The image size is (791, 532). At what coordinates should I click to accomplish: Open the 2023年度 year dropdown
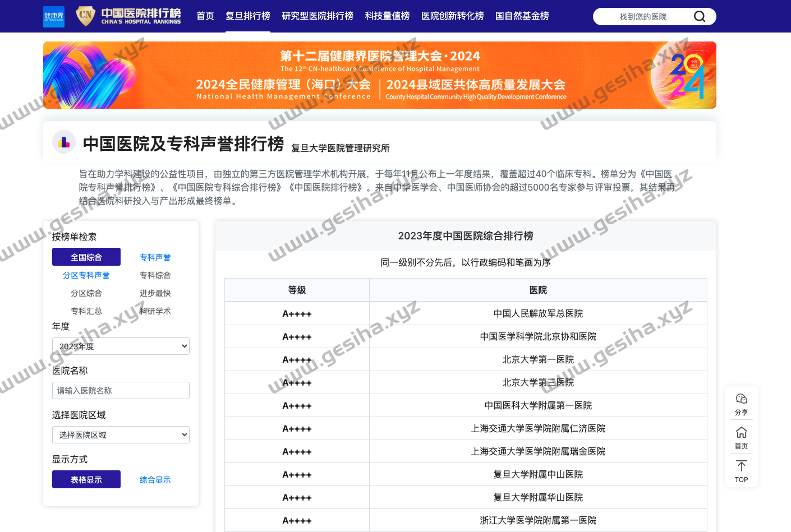121,346
